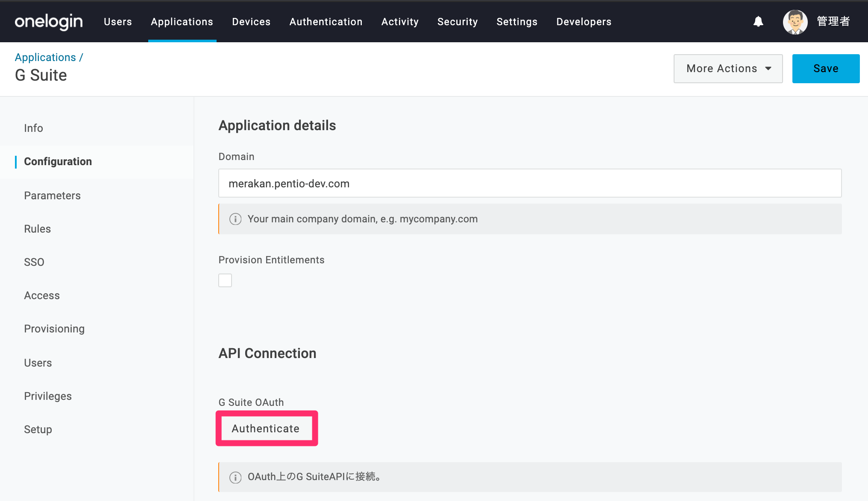The height and width of the screenshot is (501, 868).
Task: Click the 'Domain' field label
Action: (236, 157)
